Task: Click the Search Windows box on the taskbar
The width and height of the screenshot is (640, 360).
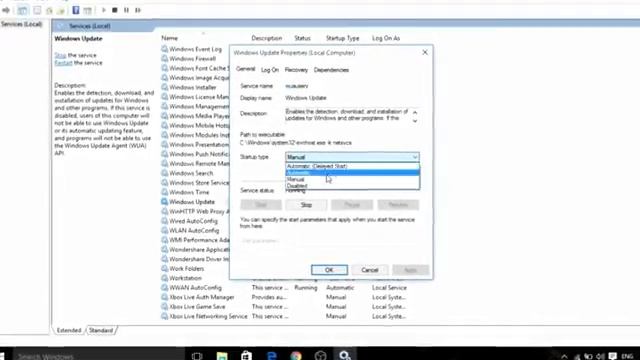Action: [x=98, y=356]
